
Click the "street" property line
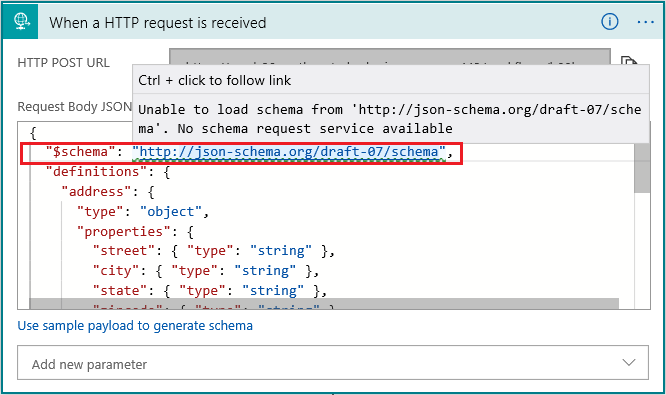214,251
